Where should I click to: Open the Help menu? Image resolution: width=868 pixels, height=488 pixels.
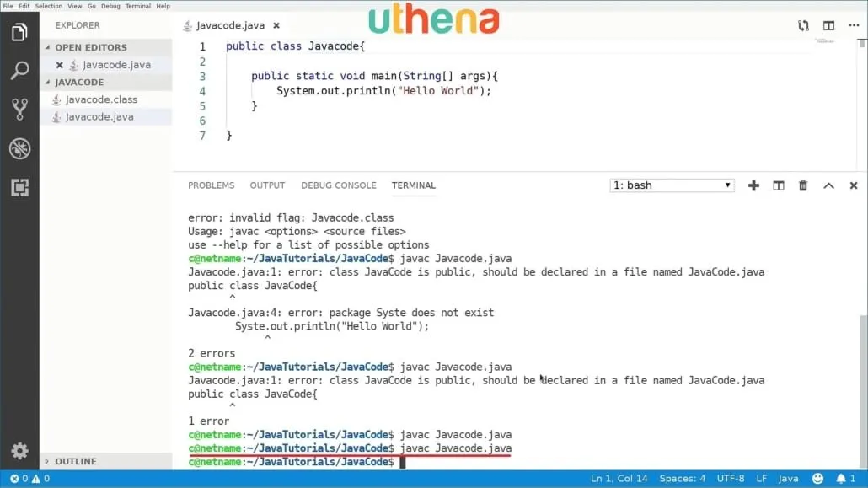click(x=163, y=6)
